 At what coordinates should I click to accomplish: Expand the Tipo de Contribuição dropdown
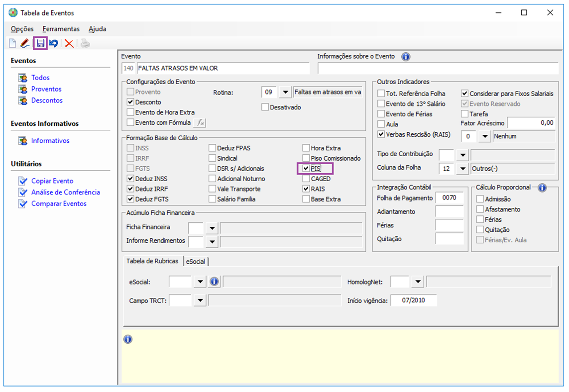coord(462,155)
